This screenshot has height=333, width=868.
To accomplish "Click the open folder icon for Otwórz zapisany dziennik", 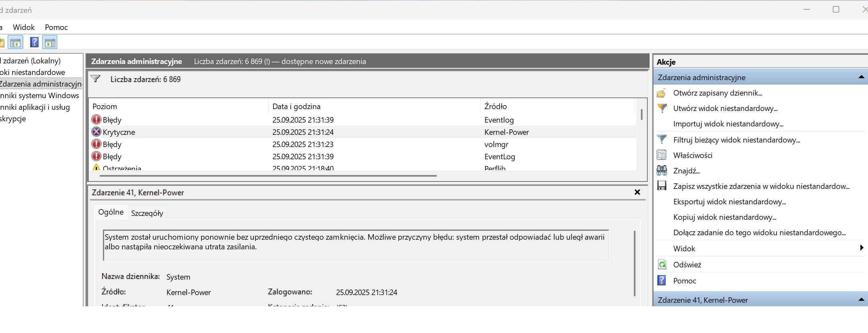I will [661, 93].
